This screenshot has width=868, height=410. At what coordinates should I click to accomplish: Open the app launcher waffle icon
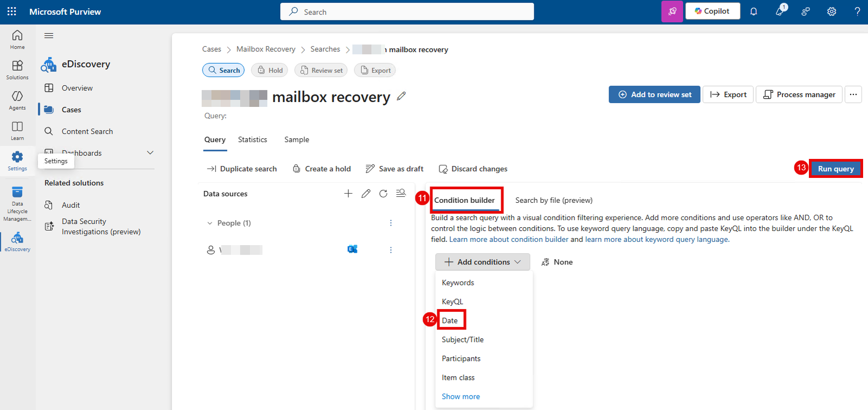[x=12, y=11]
